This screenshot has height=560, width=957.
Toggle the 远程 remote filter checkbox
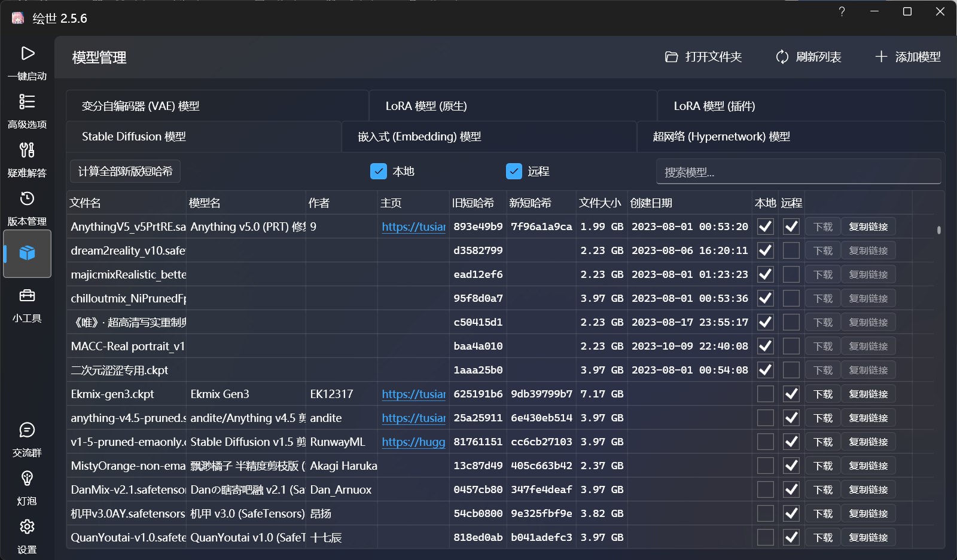(x=514, y=172)
